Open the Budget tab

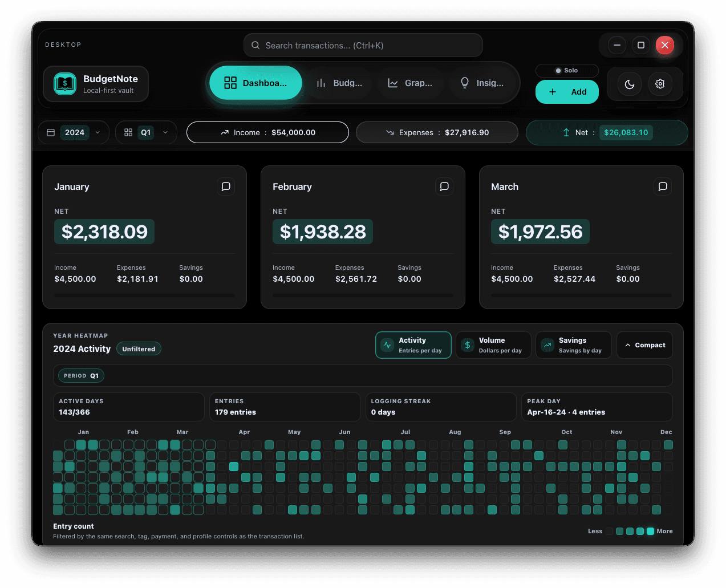coord(339,83)
